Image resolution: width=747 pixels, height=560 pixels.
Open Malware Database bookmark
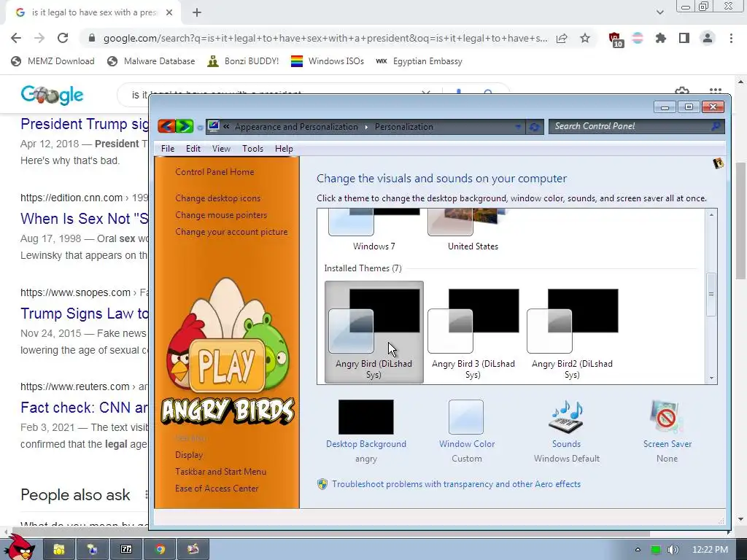point(151,61)
